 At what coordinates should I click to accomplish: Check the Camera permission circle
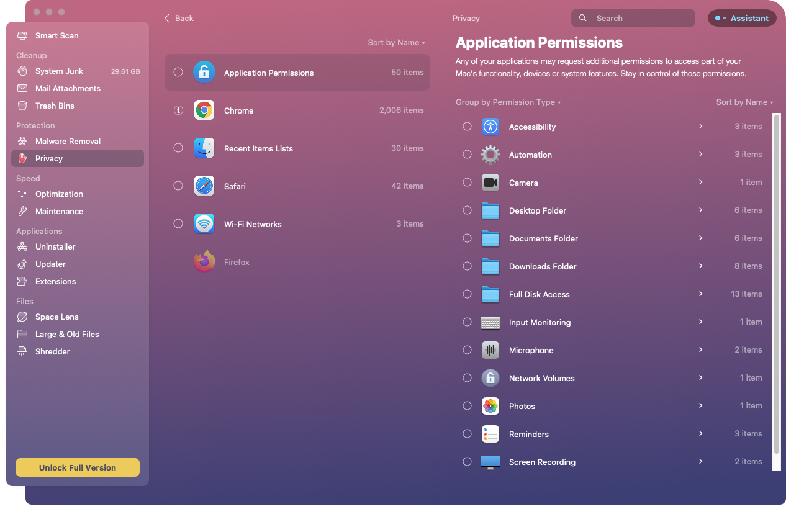[467, 182]
